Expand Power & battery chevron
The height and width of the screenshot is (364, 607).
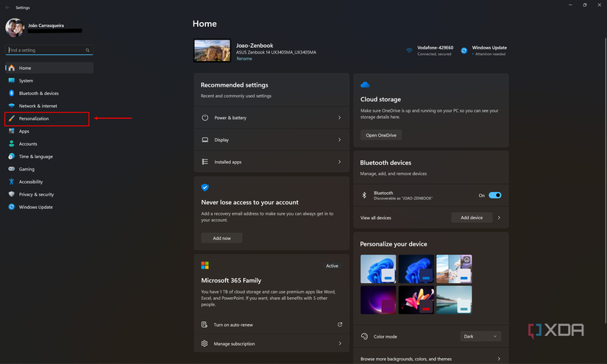pos(339,118)
